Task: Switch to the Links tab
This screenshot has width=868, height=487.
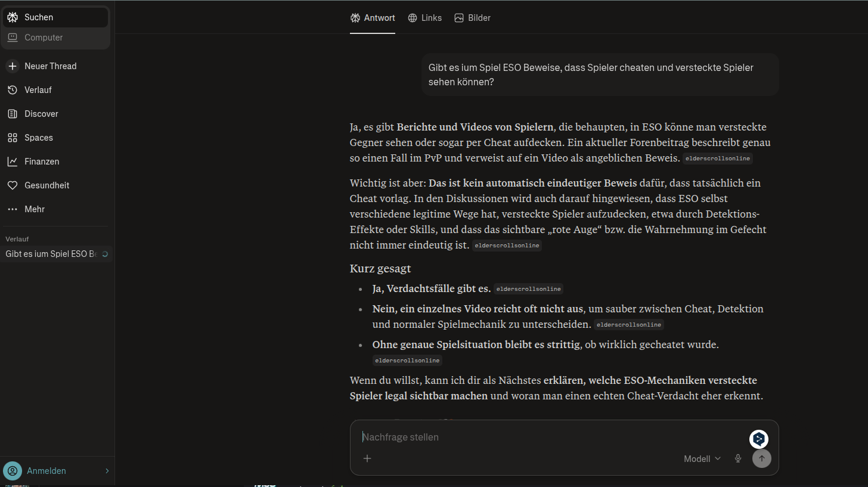Action: [424, 18]
